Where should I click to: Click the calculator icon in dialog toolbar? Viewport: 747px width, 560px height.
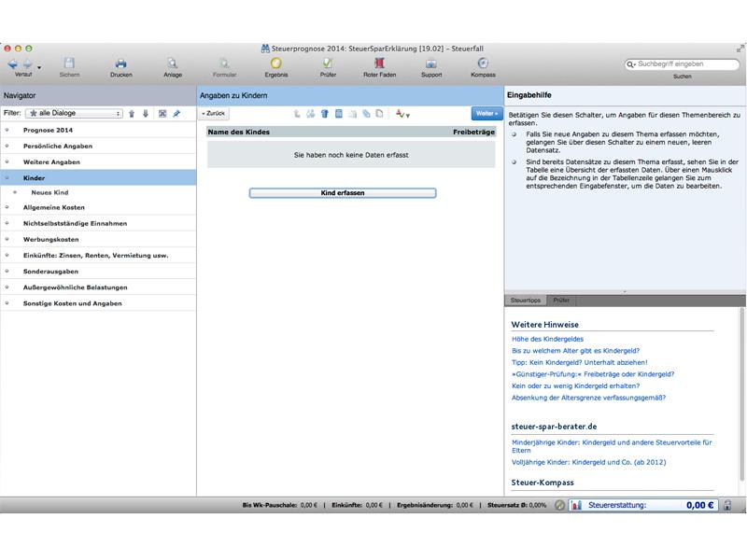point(339,113)
